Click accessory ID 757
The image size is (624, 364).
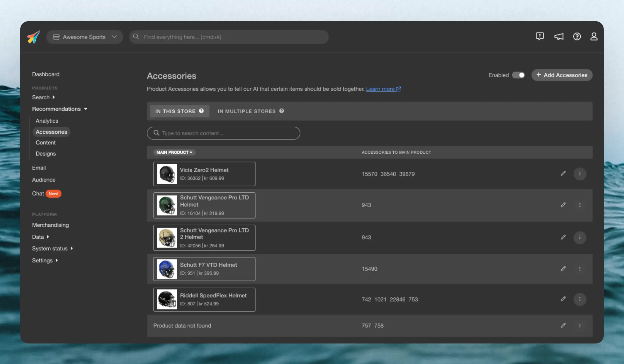366,326
